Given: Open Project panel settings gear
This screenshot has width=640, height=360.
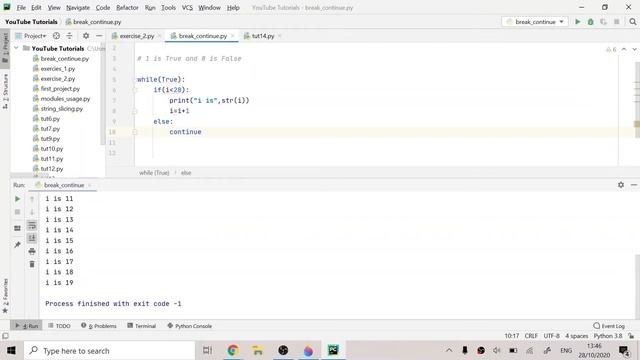Looking at the screenshot, I should pos(86,36).
